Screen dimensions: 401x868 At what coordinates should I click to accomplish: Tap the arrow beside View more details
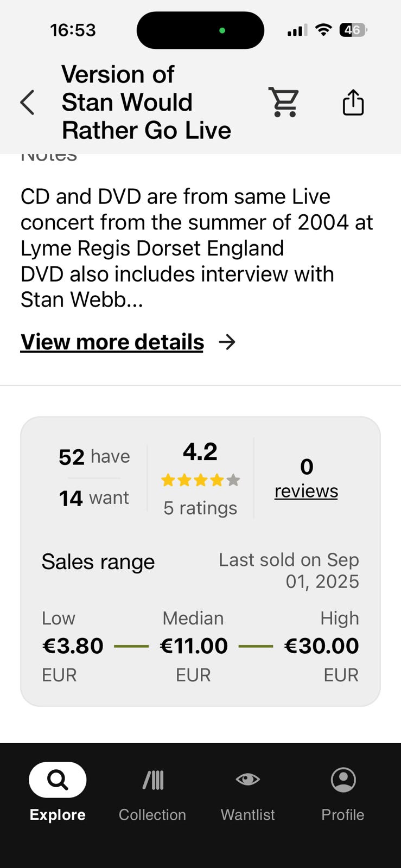[227, 342]
